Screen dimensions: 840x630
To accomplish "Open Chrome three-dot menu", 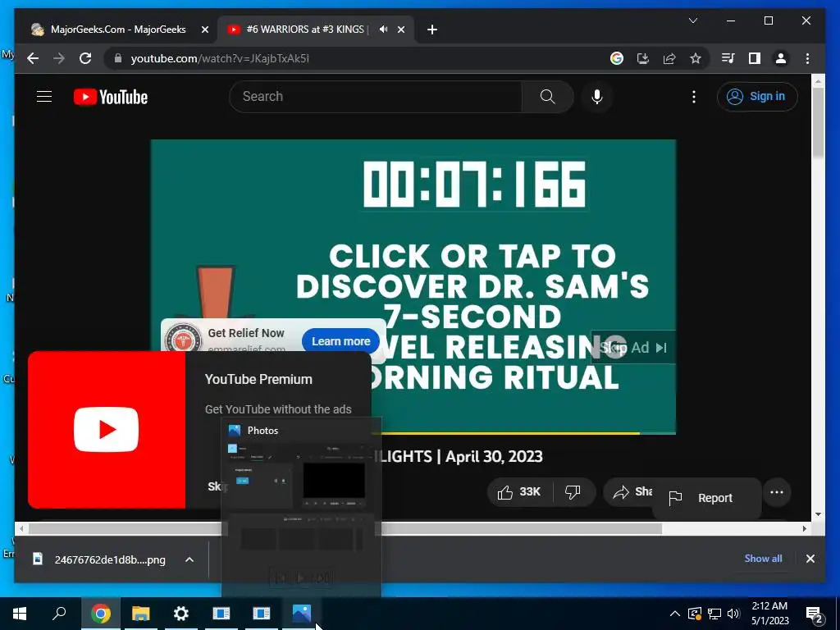I will pos(807,58).
